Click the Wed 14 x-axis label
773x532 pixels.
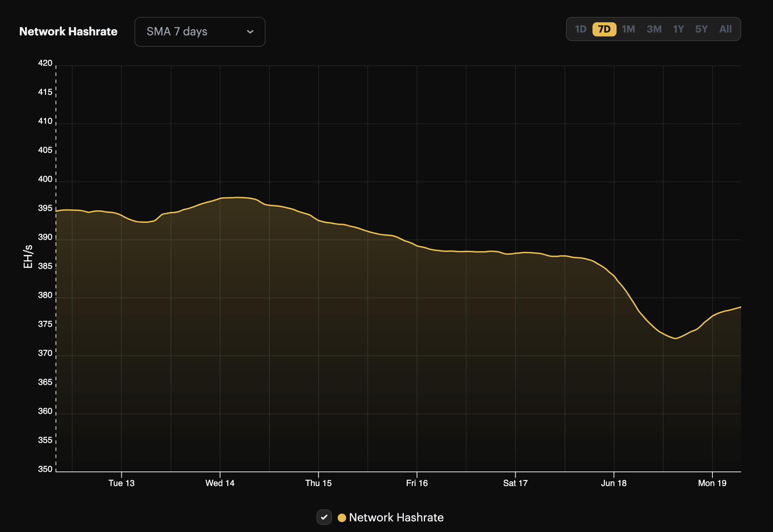click(x=220, y=483)
